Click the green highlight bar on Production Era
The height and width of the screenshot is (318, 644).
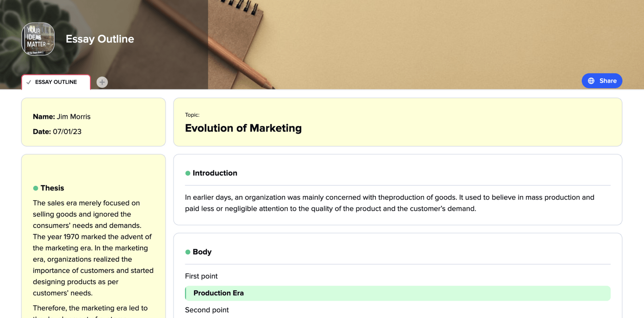pyautogui.click(x=398, y=293)
